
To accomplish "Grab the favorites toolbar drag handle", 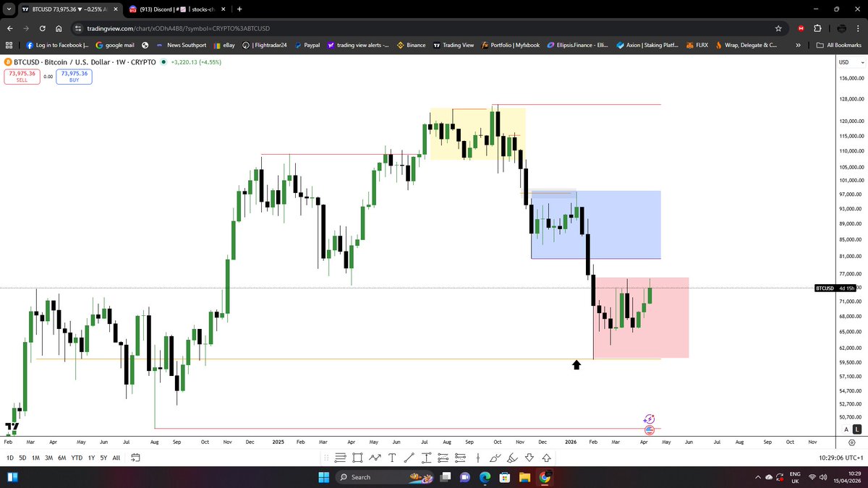I will point(325,458).
